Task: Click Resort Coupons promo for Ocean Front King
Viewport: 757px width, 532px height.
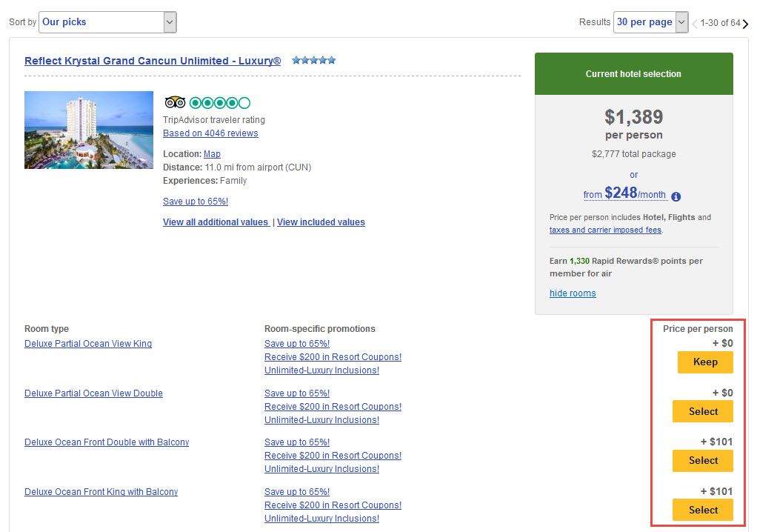Action: pos(333,505)
